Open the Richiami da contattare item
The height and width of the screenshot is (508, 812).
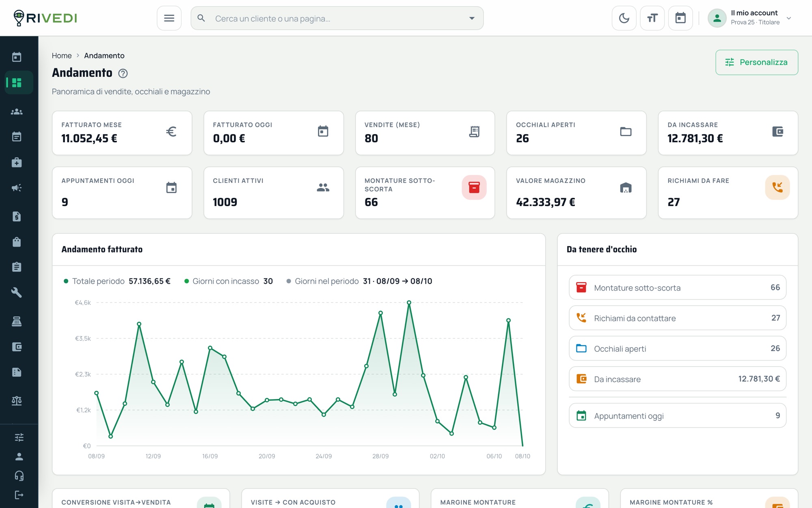(677, 318)
